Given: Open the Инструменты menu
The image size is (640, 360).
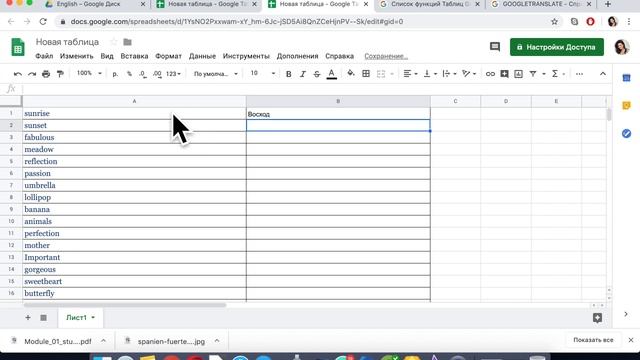Looking at the screenshot, I should 246,56.
